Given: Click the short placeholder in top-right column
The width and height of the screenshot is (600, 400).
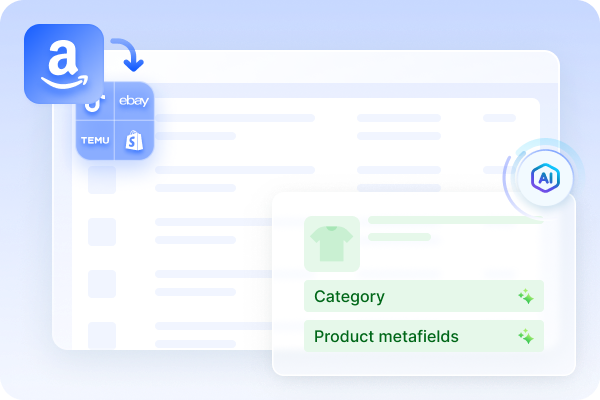Looking at the screenshot, I should coord(499,118).
